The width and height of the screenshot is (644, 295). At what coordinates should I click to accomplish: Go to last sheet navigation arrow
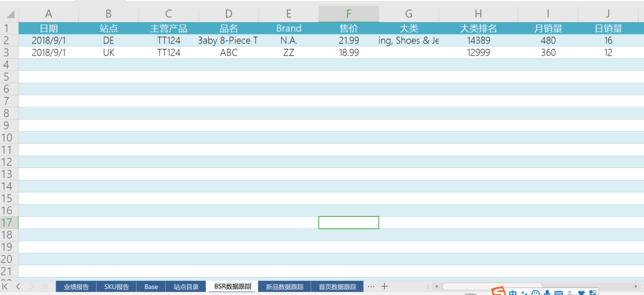[44, 287]
